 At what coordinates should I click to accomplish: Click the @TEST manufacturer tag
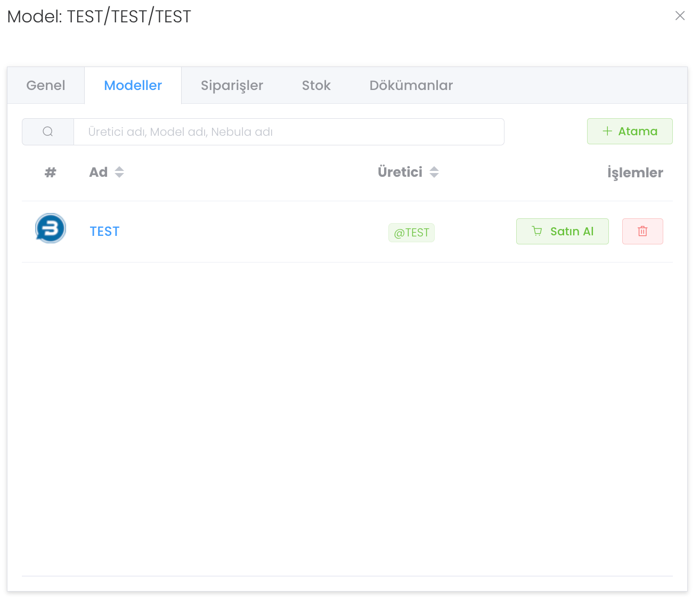point(411,233)
